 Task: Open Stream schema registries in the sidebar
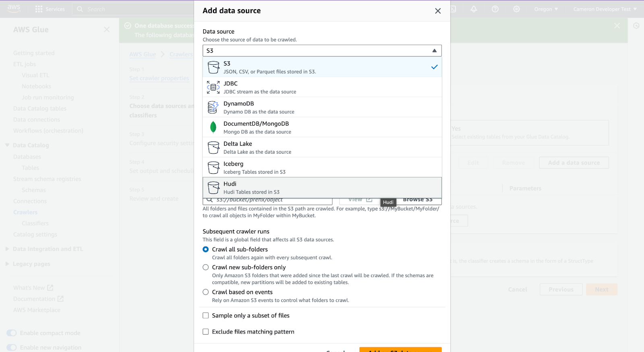(x=47, y=179)
